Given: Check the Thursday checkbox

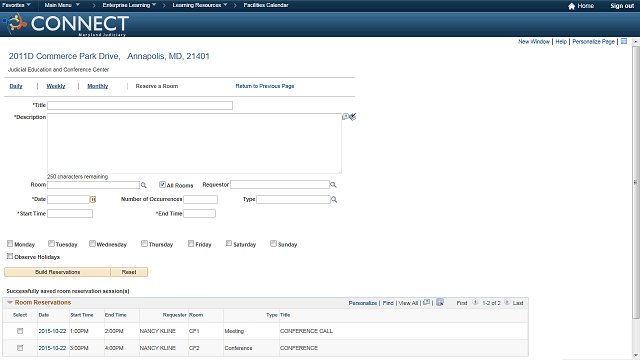Looking at the screenshot, I should tap(144, 244).
